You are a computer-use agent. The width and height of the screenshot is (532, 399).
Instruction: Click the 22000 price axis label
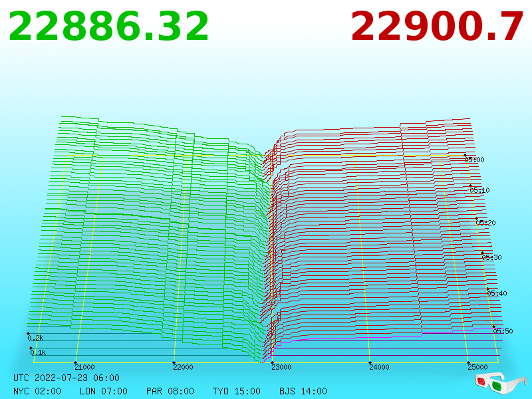pyautogui.click(x=183, y=367)
